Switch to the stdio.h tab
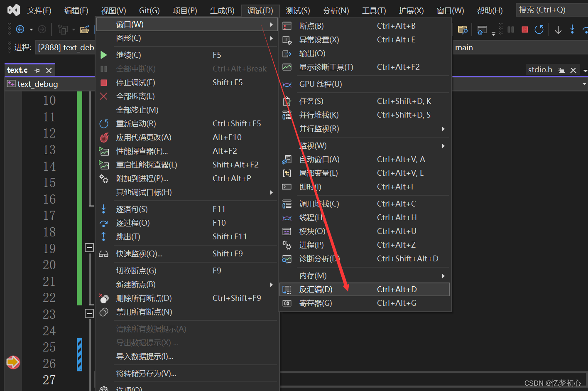This screenshot has height=391, width=588. point(540,70)
